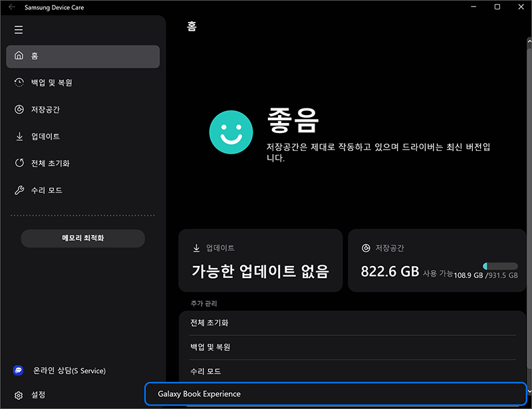Collapse the sidebar with the hamburger menu
Viewport: 532px width, 409px height.
(19, 29)
